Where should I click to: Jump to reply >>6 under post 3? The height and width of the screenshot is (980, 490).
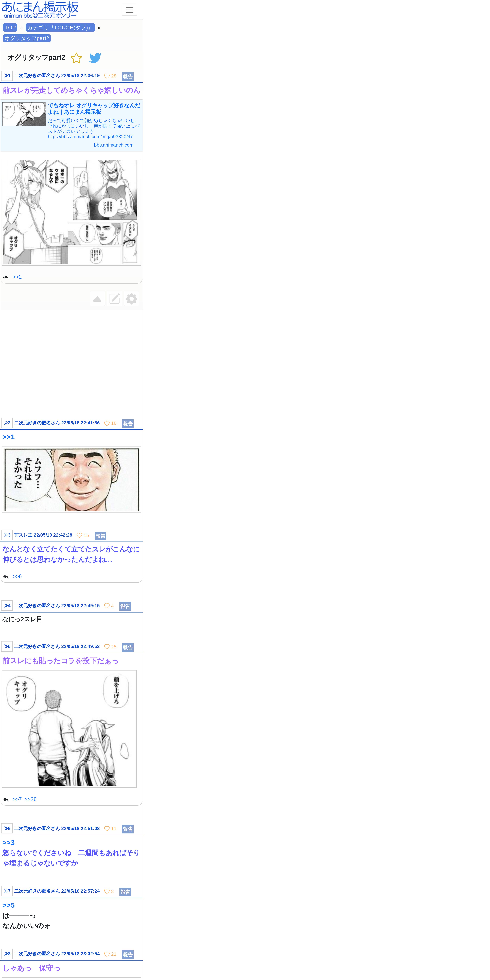pos(17,577)
